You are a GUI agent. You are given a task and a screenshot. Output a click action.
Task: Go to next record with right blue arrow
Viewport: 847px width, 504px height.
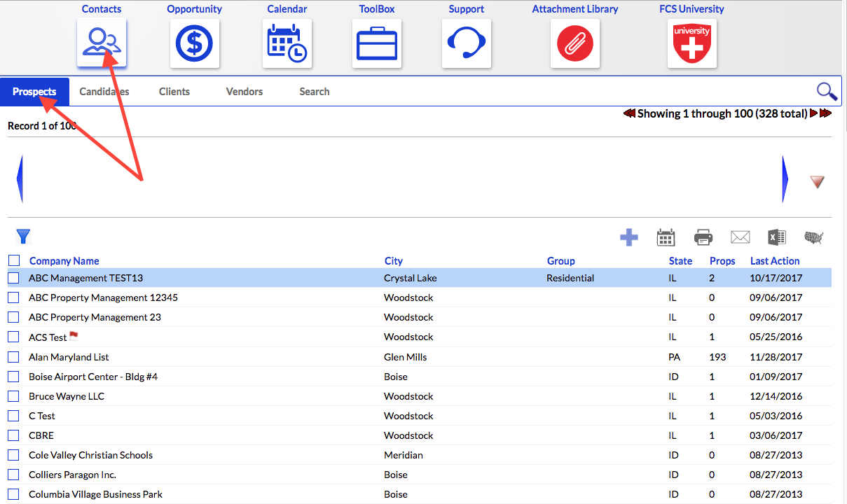point(785,179)
